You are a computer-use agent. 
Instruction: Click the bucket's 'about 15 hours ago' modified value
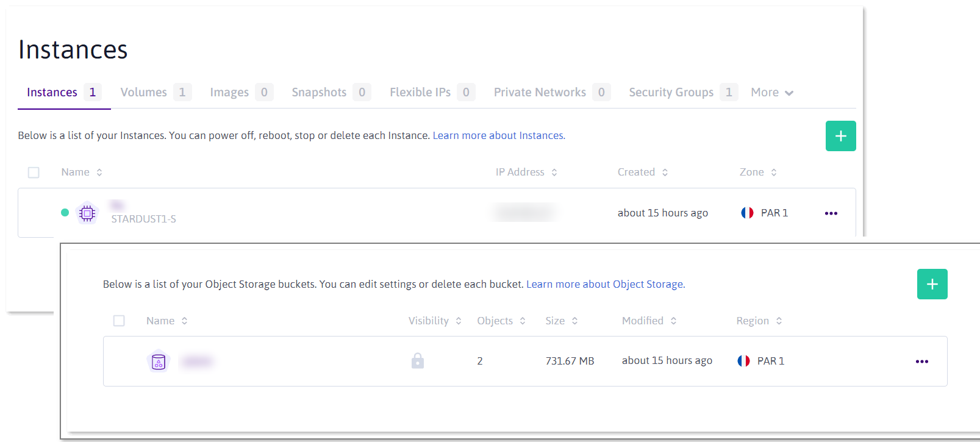667,360
